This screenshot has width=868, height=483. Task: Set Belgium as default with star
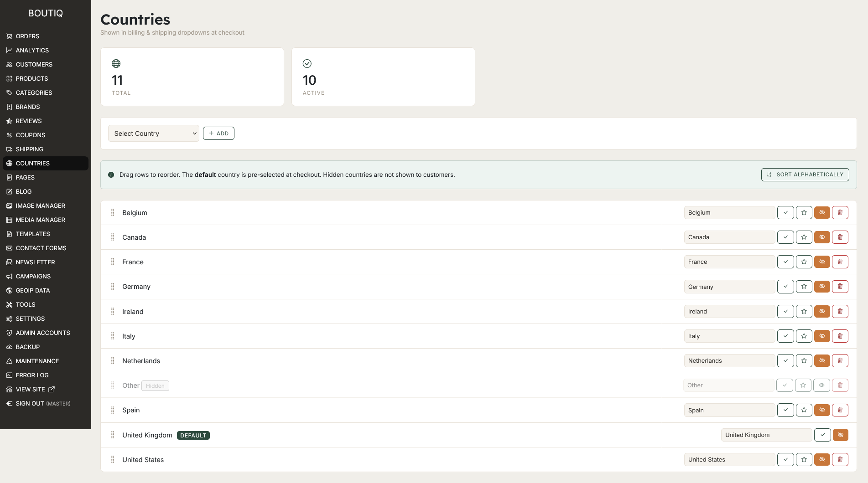804,213
